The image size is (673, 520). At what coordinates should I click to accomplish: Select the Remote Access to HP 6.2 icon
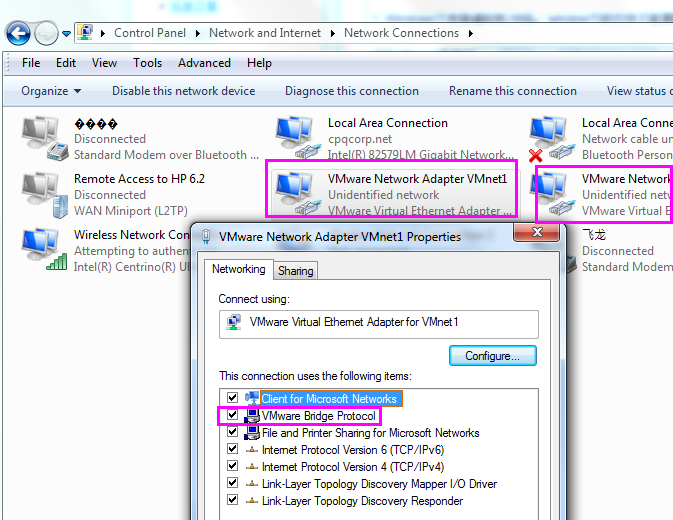[45, 194]
